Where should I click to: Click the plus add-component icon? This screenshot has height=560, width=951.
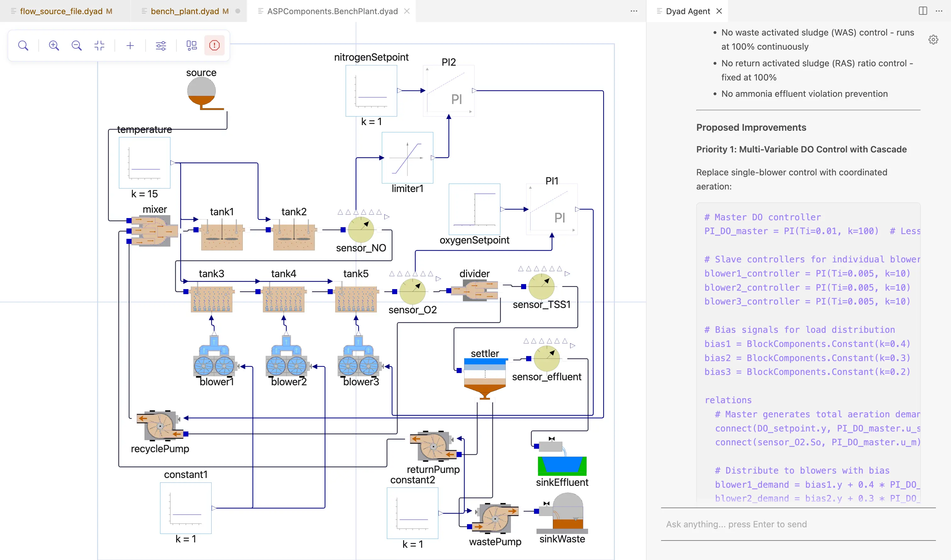click(130, 46)
